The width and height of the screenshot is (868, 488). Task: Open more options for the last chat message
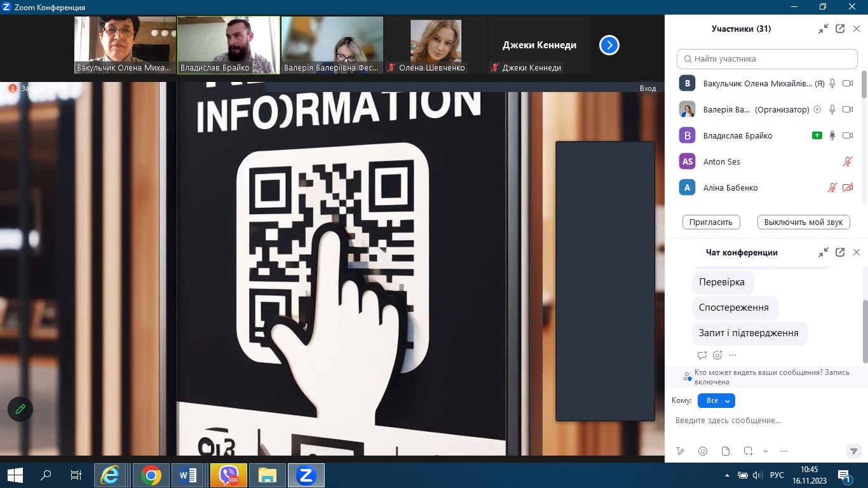(x=733, y=355)
